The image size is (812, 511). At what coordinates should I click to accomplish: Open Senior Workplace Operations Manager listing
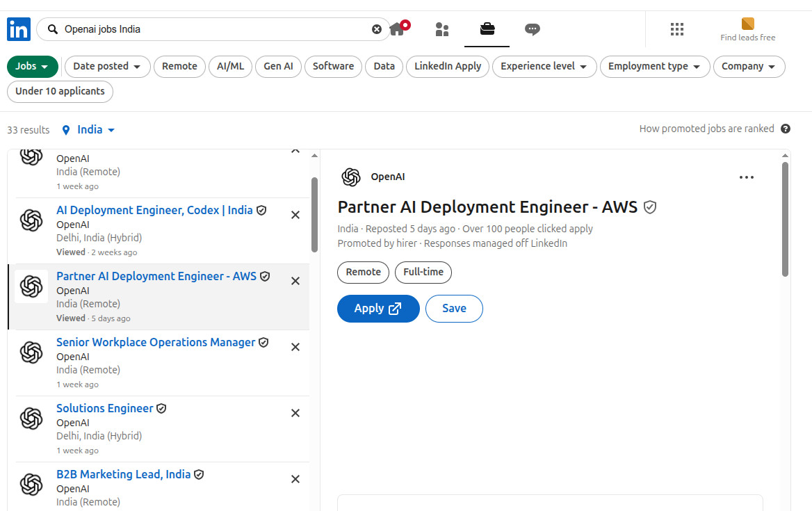[x=155, y=342]
